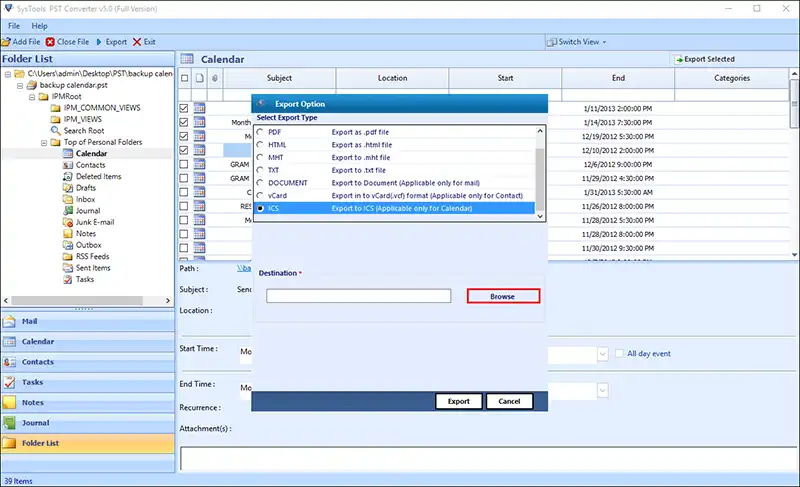Switch to Contacts navigation tab
The image size is (800, 487).
coord(87,362)
